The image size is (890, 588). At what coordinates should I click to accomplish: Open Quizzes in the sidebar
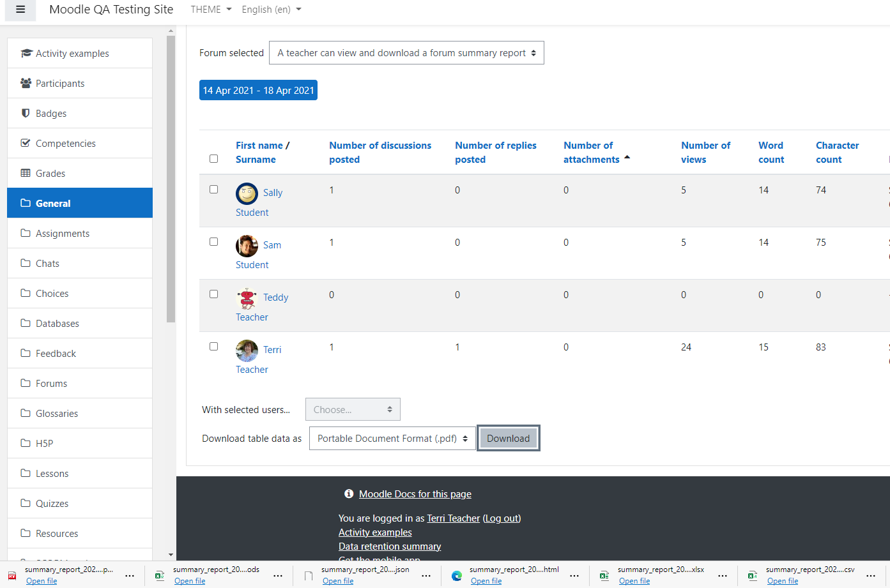click(80, 503)
